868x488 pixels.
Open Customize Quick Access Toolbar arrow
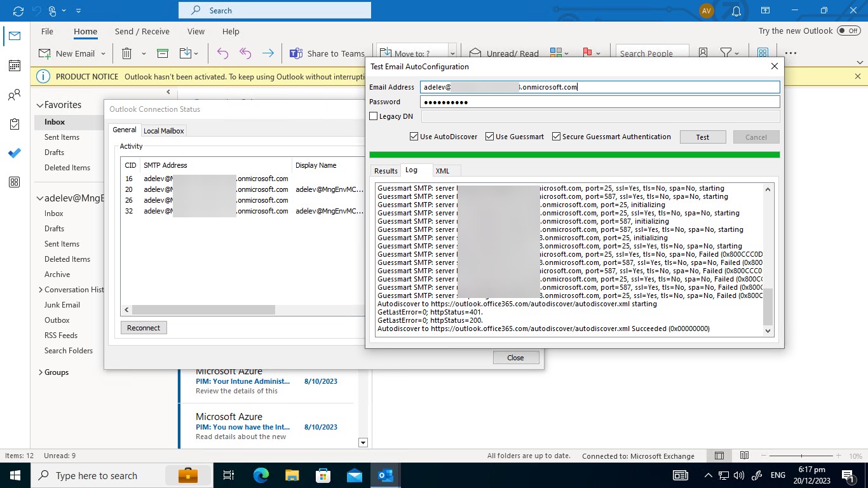coord(78,11)
